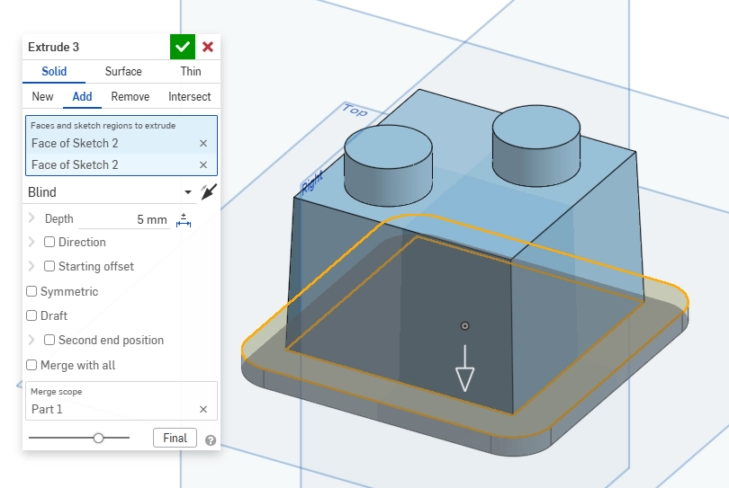The image size is (729, 488).
Task: Click the second Face of Sketch 2 entry
Action: tap(121, 165)
